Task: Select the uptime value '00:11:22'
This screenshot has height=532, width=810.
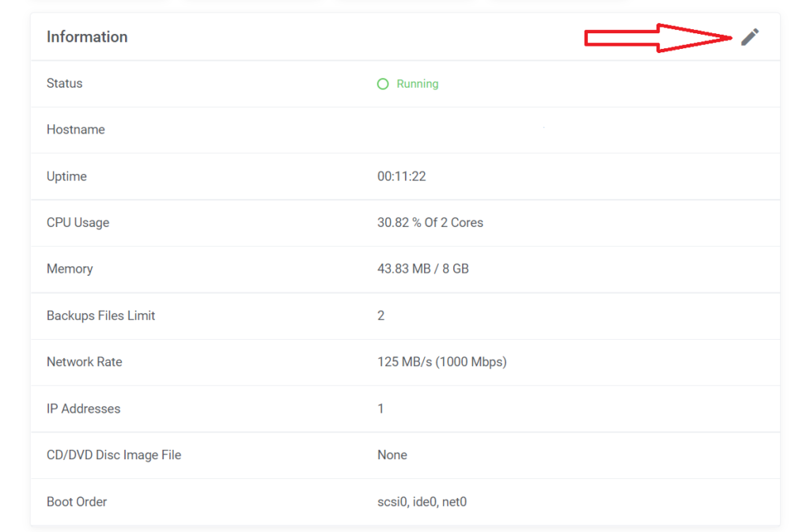Action: click(401, 176)
